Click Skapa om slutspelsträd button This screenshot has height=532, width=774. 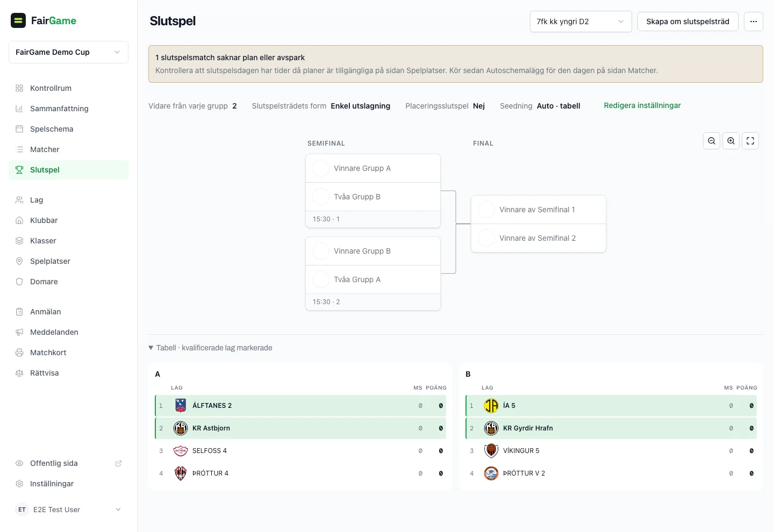(x=687, y=21)
